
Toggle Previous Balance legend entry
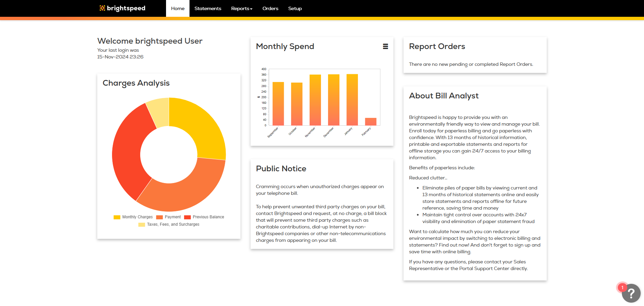click(204, 217)
